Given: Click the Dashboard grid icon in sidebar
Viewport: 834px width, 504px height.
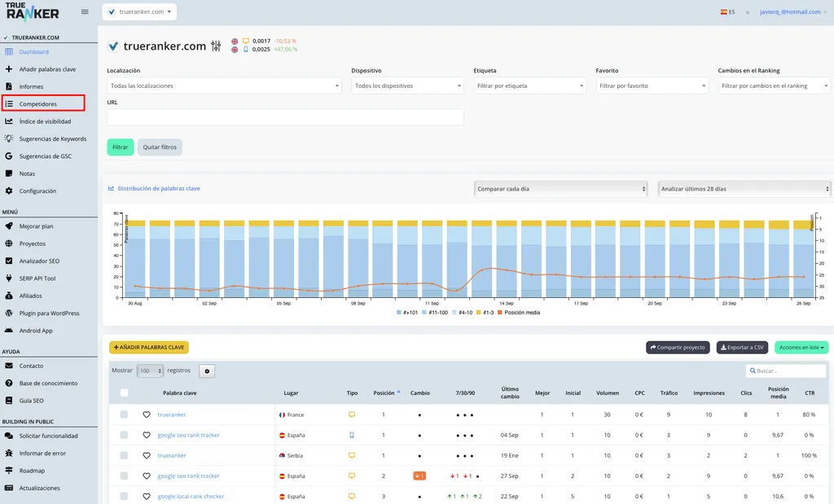Looking at the screenshot, I should 8,51.
